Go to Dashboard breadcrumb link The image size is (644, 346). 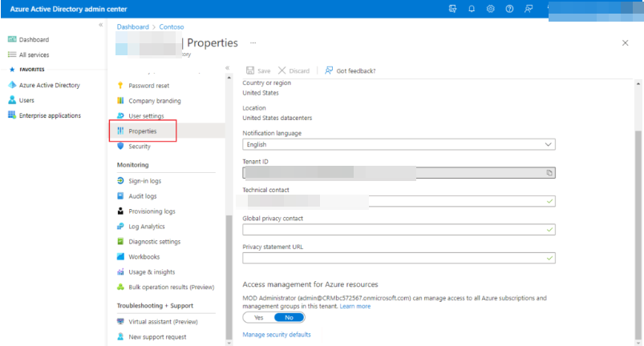coord(132,26)
